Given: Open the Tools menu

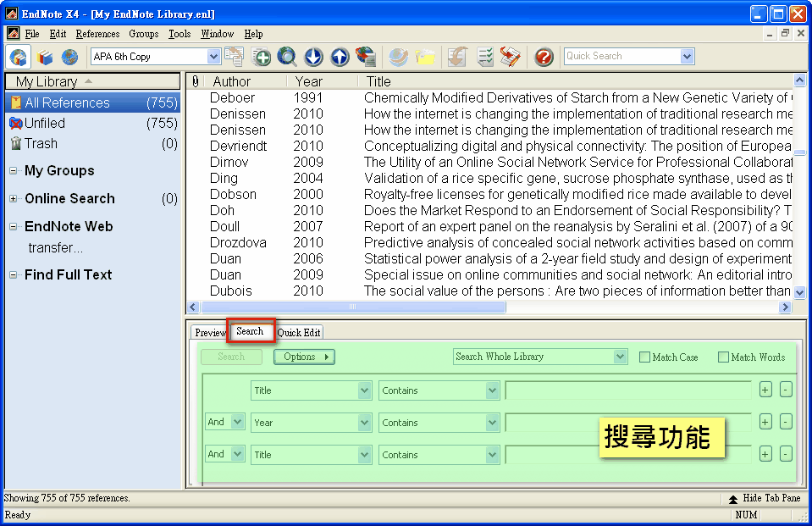Looking at the screenshot, I should [180, 34].
